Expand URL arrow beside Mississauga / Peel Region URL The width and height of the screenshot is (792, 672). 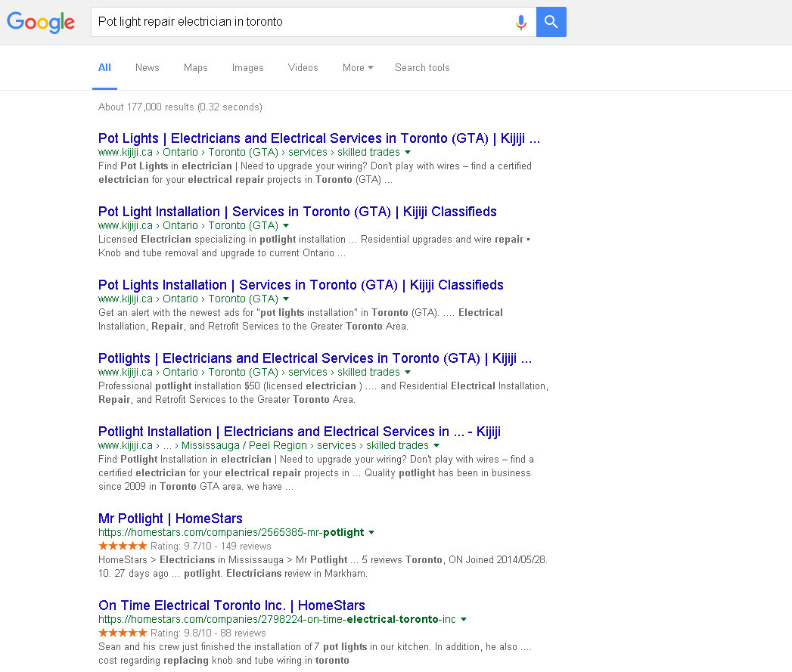[x=436, y=446]
